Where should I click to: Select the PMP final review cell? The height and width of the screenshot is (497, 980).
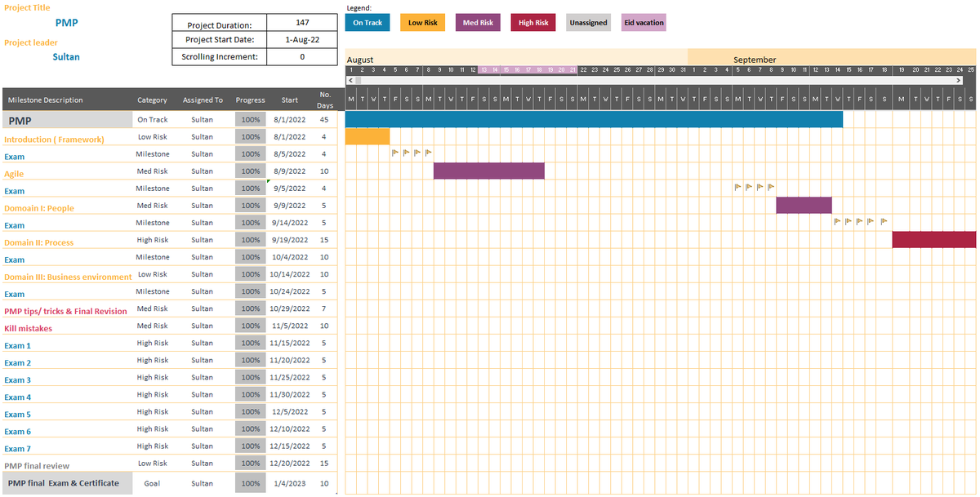[x=67, y=464]
